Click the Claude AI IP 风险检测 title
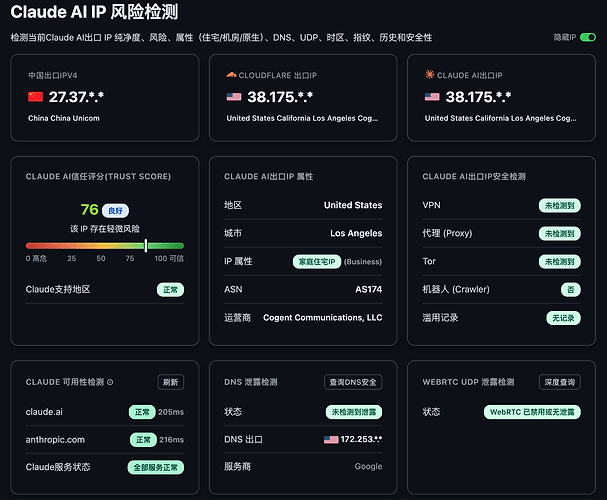This screenshot has height=500, width=607. pos(94,12)
